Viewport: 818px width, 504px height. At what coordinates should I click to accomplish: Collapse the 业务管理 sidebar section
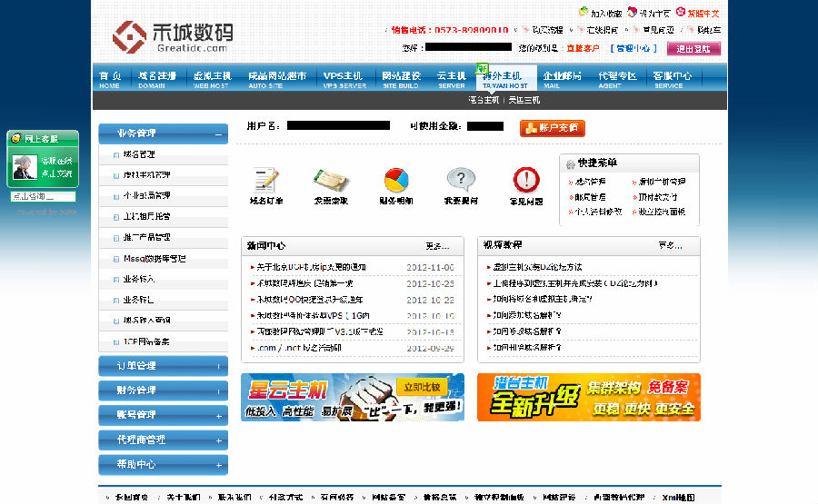click(x=218, y=134)
